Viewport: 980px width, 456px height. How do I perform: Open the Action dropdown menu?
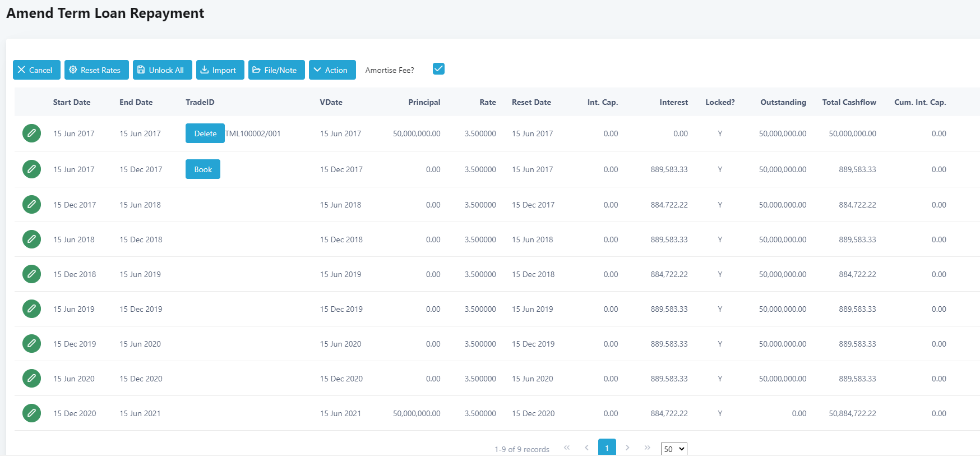pos(332,70)
